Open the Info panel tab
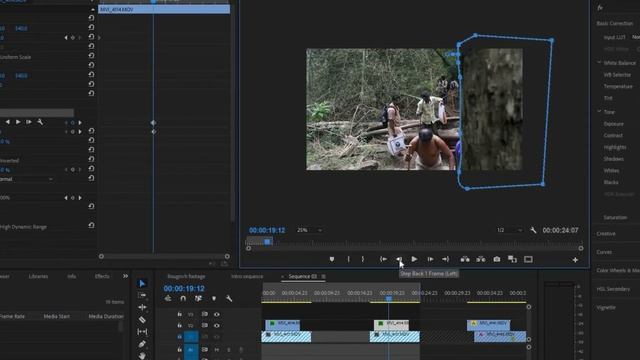The height and width of the screenshot is (360, 640). tap(71, 276)
